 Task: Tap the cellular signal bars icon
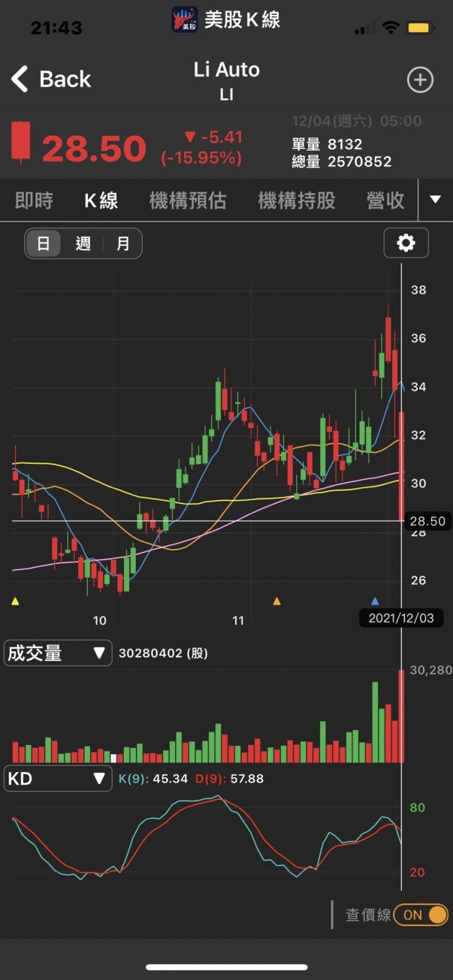[365, 29]
